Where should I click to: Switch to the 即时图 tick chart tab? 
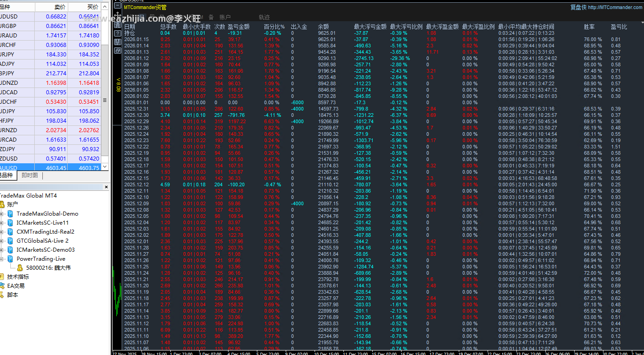coord(30,175)
